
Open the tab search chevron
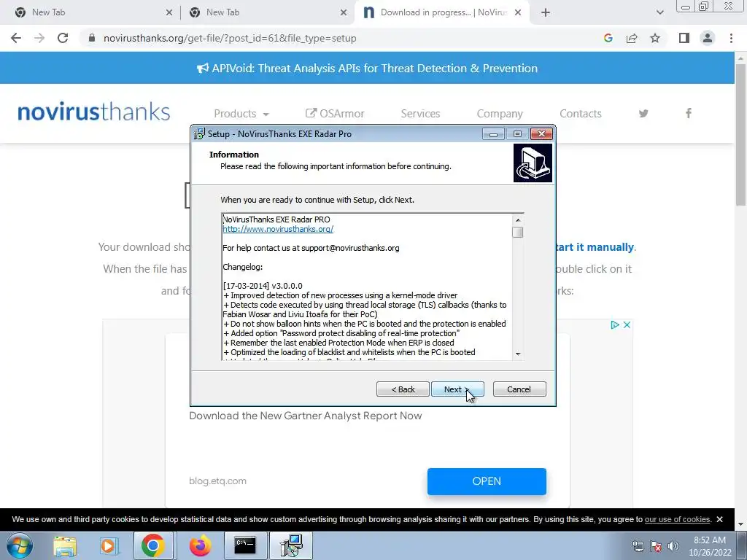(659, 12)
